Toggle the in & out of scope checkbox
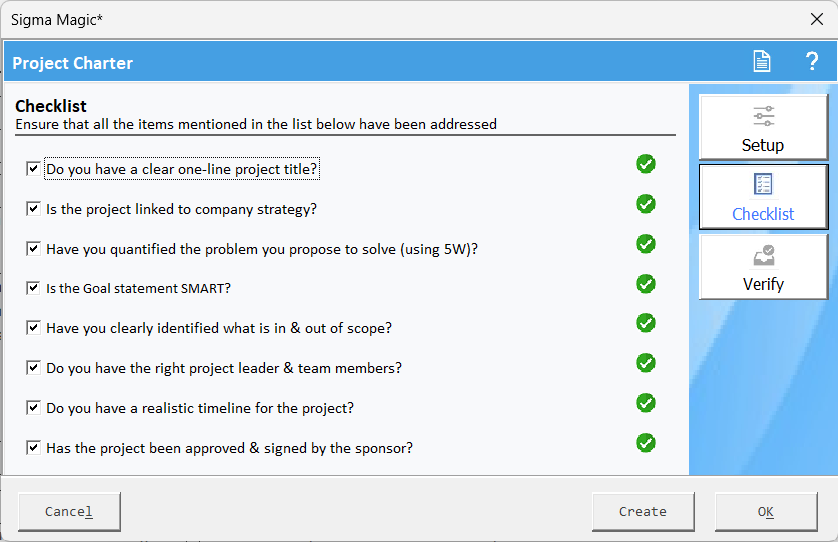838x542 pixels. tap(33, 328)
